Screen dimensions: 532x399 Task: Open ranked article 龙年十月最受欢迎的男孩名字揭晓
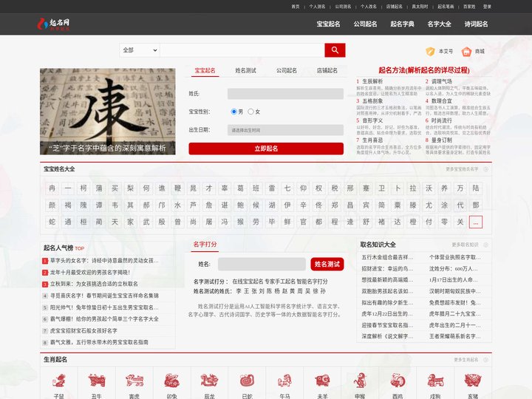(x=90, y=272)
